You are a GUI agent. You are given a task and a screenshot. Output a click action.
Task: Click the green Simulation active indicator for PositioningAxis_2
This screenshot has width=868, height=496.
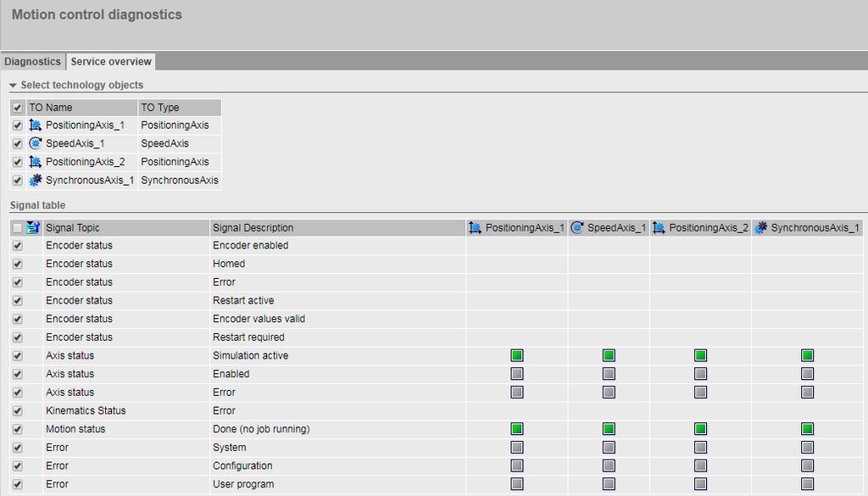point(700,355)
